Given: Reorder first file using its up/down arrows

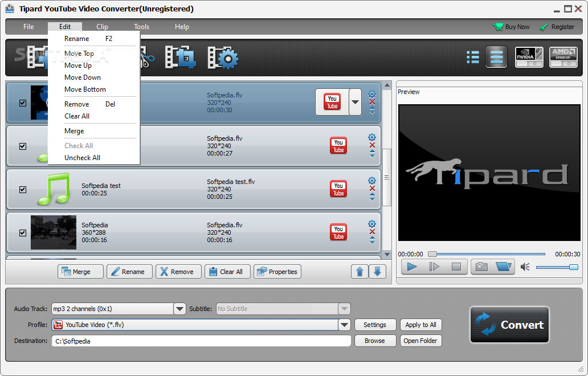Looking at the screenshot, I should [372, 111].
